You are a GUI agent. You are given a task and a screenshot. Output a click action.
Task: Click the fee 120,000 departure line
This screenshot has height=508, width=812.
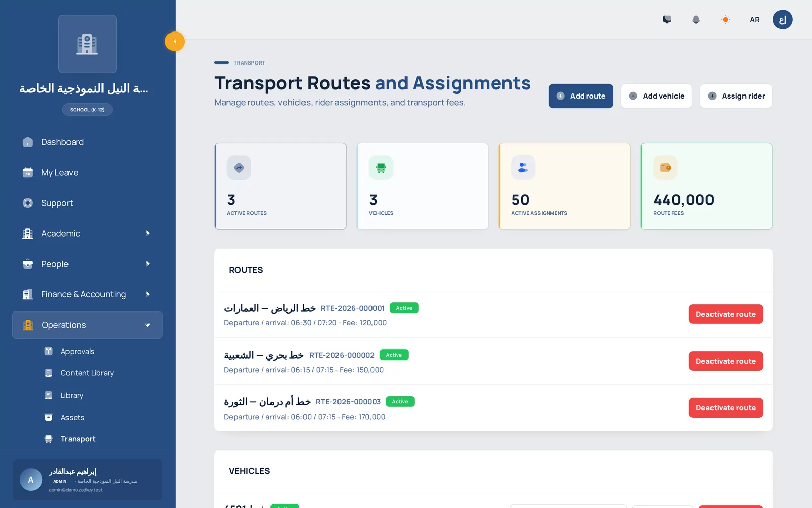click(305, 323)
